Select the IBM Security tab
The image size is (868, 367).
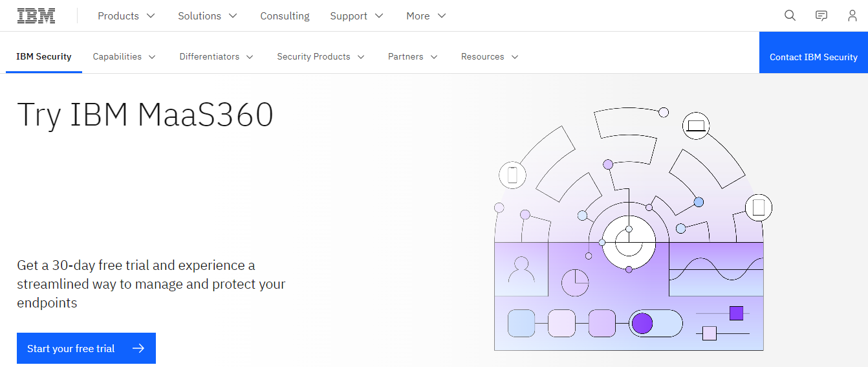(x=44, y=57)
